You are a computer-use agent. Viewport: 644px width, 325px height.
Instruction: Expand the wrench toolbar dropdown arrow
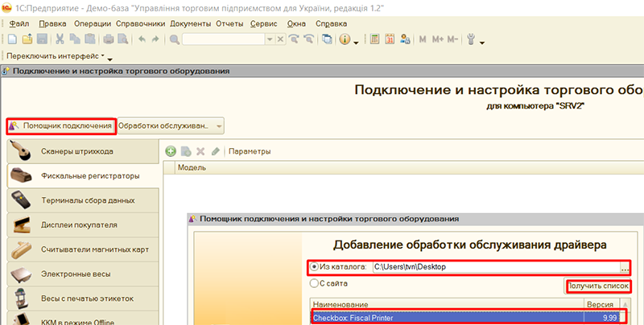[481, 43]
